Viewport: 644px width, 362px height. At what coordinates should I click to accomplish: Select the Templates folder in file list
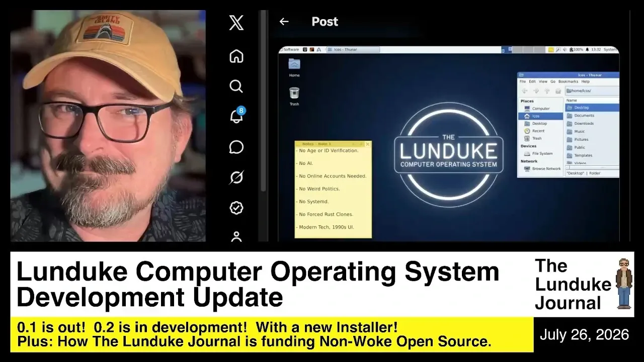[592, 156]
